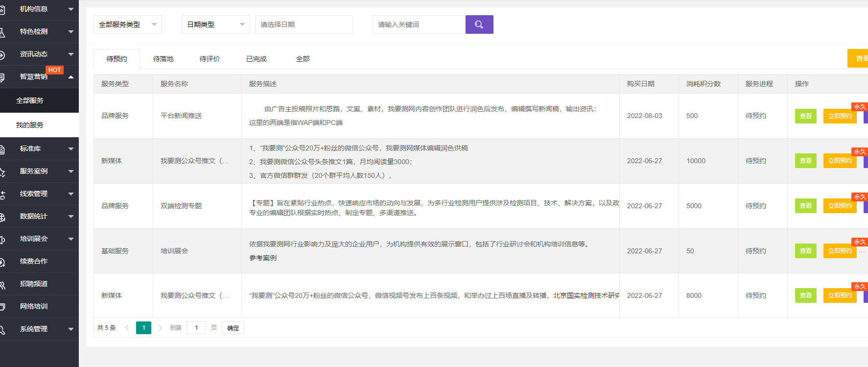This screenshot has height=367, width=868.
Task: Click 立即预约 for the 8000-point row
Action: click(840, 295)
